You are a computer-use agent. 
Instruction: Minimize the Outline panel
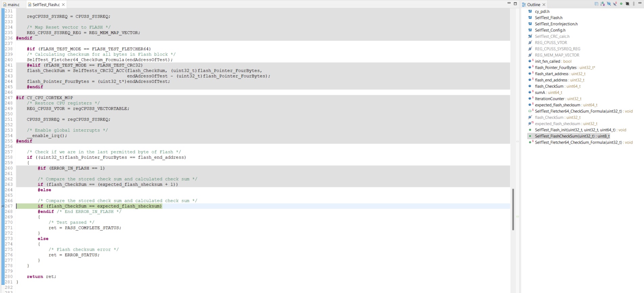pyautogui.click(x=640, y=3)
